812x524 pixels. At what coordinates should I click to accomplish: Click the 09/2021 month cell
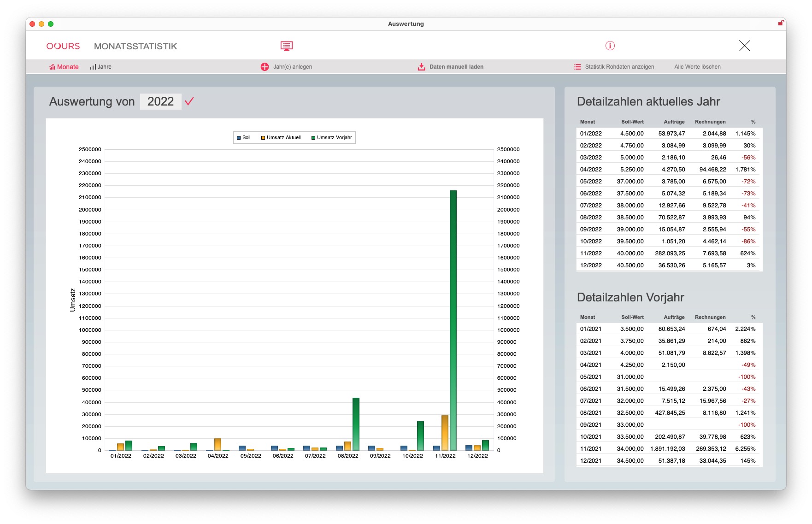[591, 425]
